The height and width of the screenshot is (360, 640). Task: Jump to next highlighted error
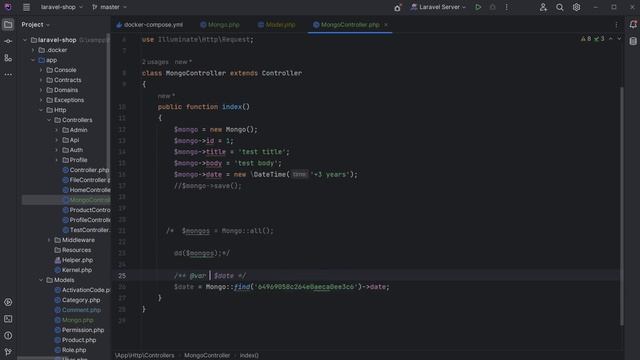coord(619,39)
